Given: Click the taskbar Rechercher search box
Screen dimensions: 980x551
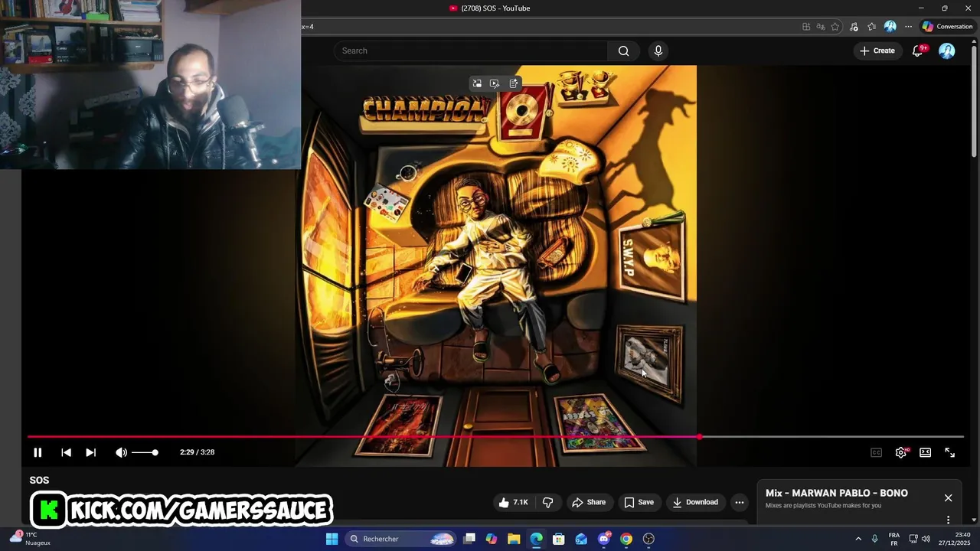Looking at the screenshot, I should point(401,539).
